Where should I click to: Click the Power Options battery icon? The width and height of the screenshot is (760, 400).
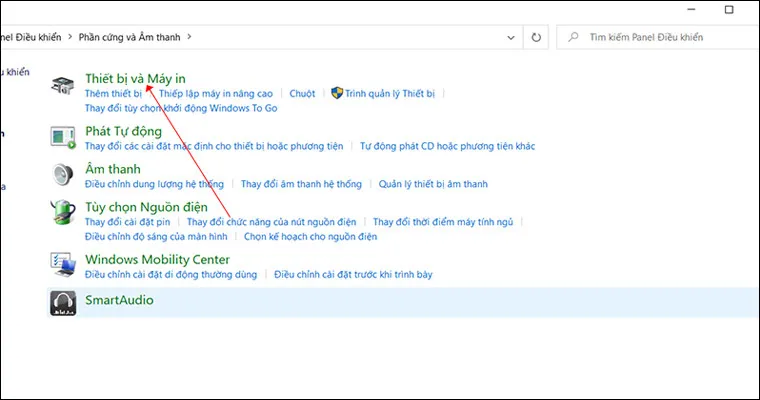click(62, 213)
